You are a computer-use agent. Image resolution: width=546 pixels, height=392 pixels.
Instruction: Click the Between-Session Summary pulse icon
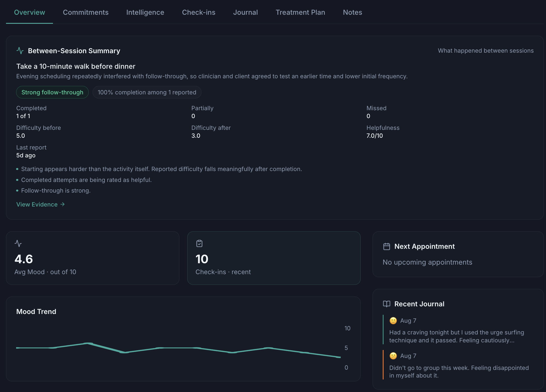[x=20, y=51]
